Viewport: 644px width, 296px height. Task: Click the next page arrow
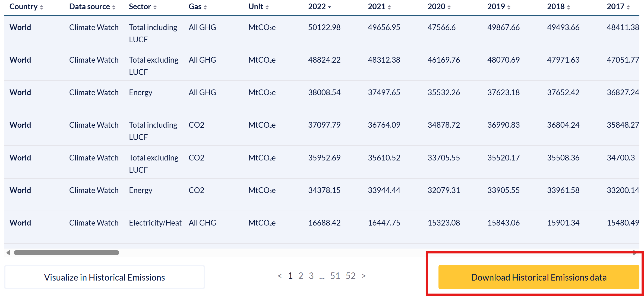[364, 276]
